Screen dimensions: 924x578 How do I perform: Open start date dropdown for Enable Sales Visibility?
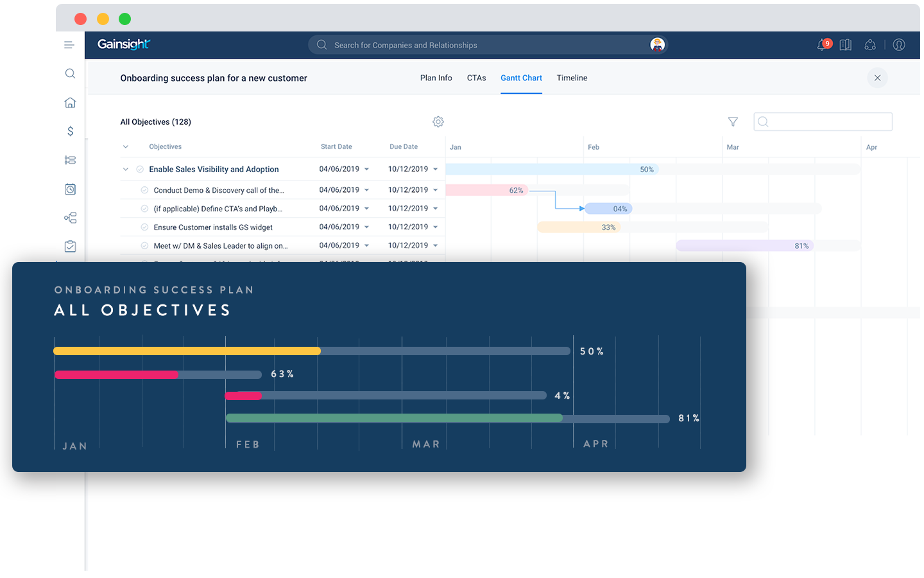tap(366, 170)
